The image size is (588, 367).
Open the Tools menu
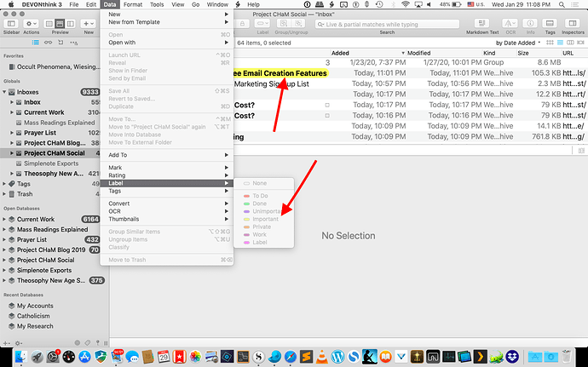point(157,4)
